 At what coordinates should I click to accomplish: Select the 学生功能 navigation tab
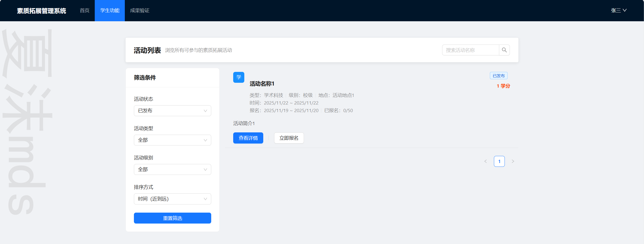tap(110, 10)
